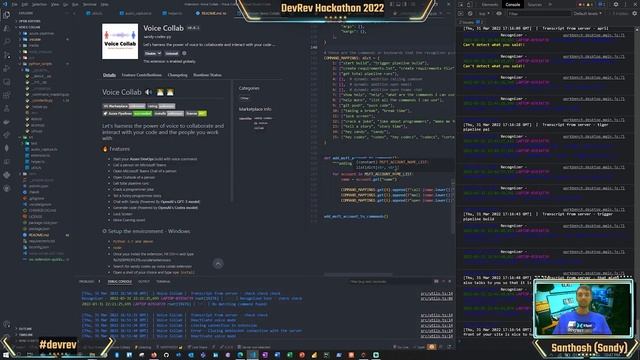Image resolution: width=640 pixels, height=360 pixels.
Task: Toggle secondary sidebar layout button in title bar
Action: [x=405, y=4]
